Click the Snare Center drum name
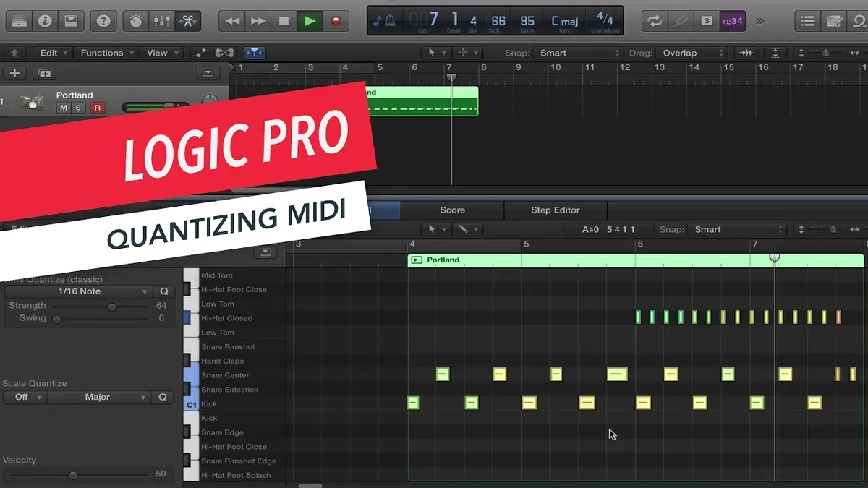The image size is (868, 488). point(225,375)
